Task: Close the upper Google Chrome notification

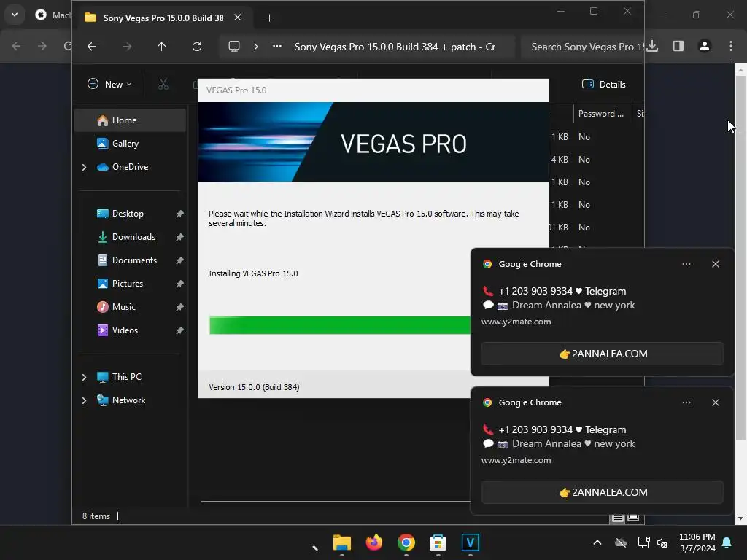Action: click(x=716, y=264)
